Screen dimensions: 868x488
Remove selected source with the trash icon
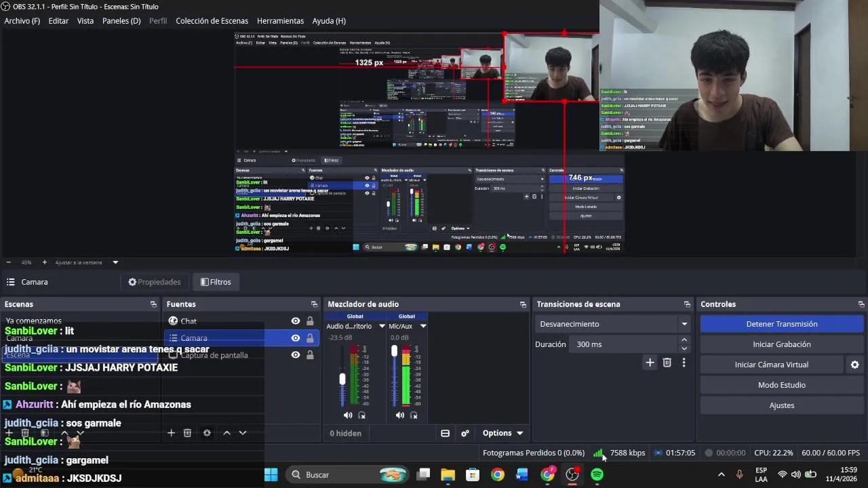(188, 433)
